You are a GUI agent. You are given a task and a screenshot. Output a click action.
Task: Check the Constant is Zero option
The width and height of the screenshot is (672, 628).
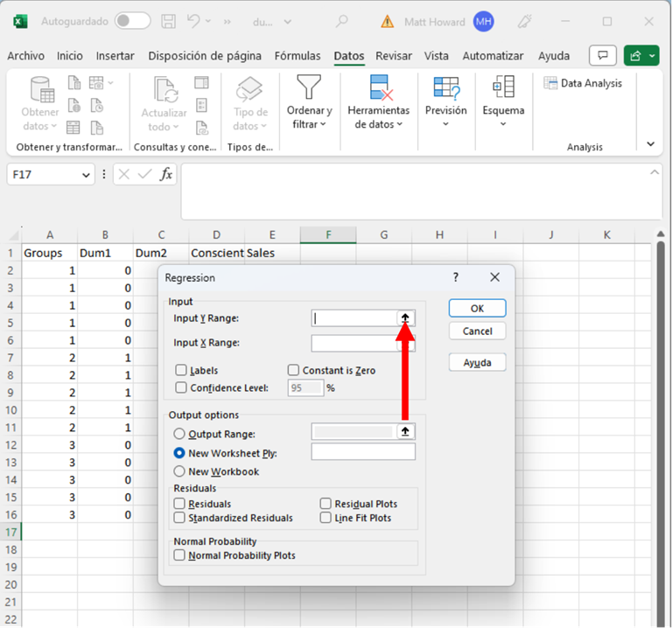[x=293, y=370]
